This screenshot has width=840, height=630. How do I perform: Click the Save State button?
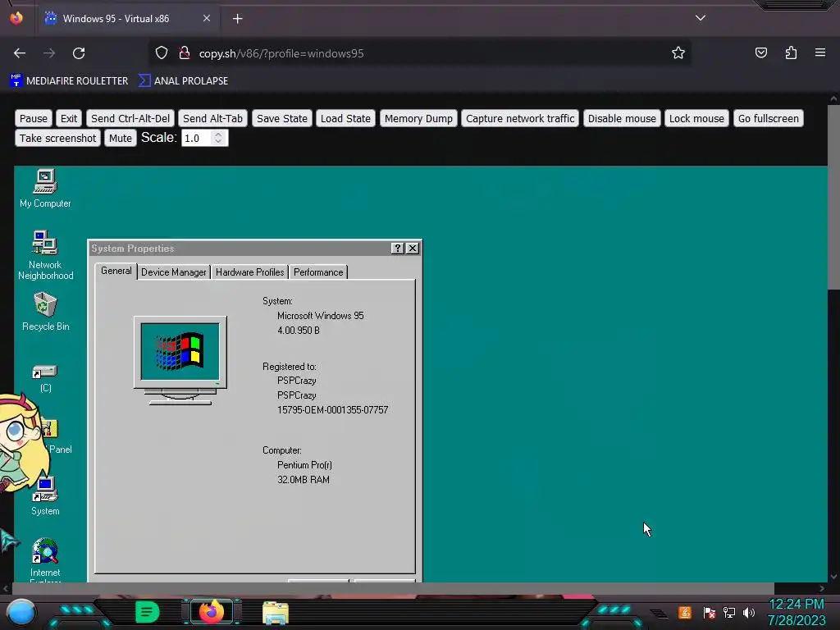pyautogui.click(x=282, y=118)
